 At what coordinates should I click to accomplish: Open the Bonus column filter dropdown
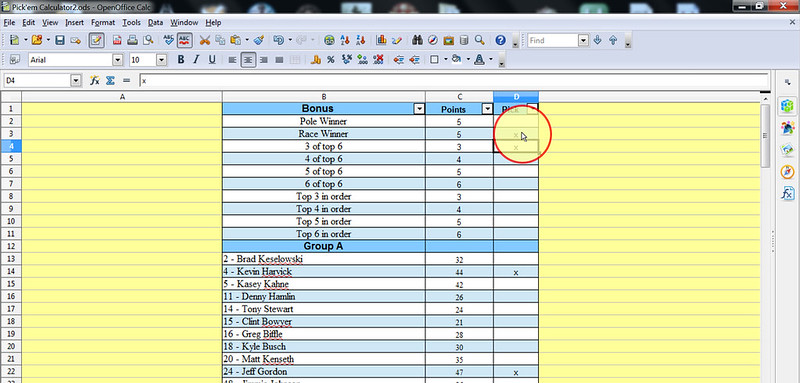coord(419,109)
